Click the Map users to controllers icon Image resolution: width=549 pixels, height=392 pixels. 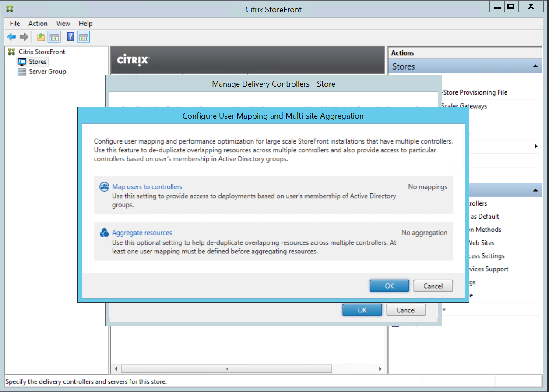104,187
